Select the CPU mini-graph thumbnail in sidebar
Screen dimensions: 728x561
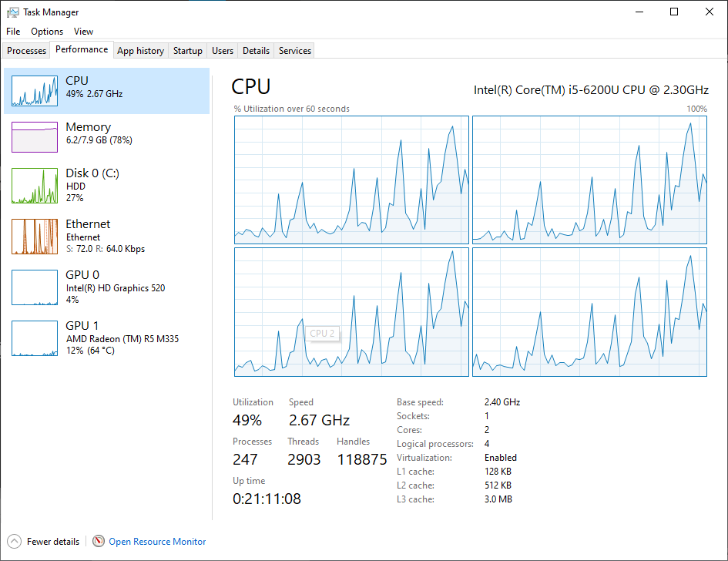click(x=35, y=91)
